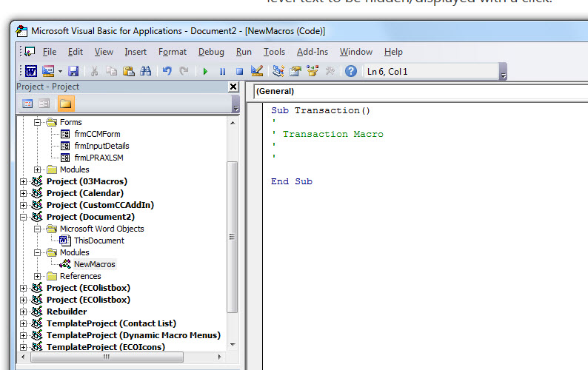
Task: Expand Project (03Macros)
Action: [x=23, y=181]
